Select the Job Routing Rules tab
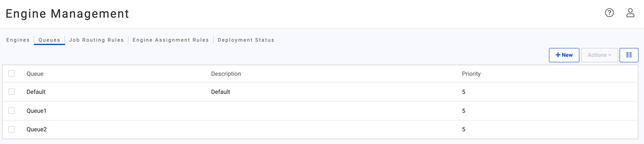Viewport: 644px width, 144px height. click(x=96, y=40)
